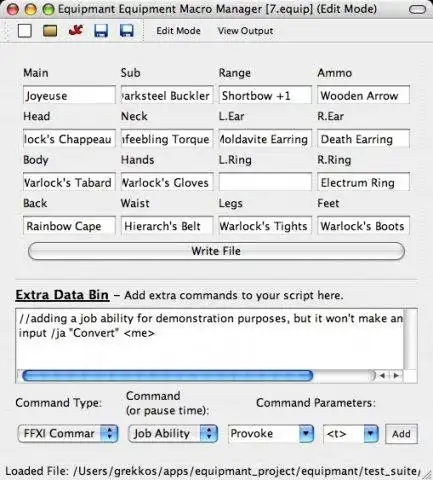Image resolution: width=433 pixels, height=480 pixels.
Task: Click the Write File button
Action: (x=216, y=251)
